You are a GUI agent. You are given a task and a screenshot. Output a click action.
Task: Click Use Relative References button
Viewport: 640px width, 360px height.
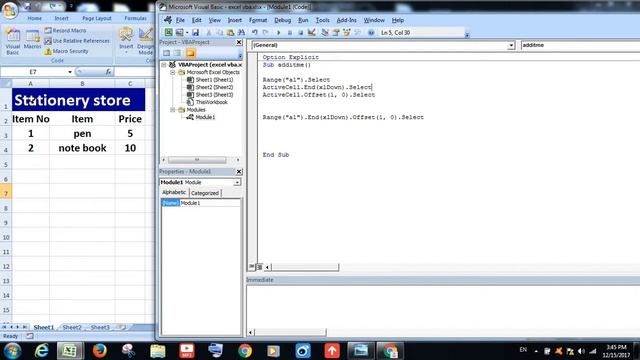pyautogui.click(x=77, y=41)
